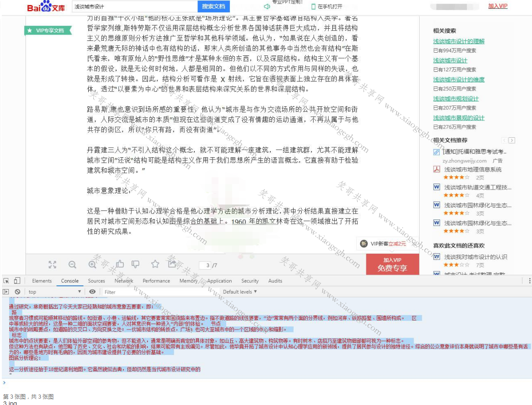Open related search 浅谈城市设计的维度
Screen dimensions: 532x405
click(x=459, y=80)
